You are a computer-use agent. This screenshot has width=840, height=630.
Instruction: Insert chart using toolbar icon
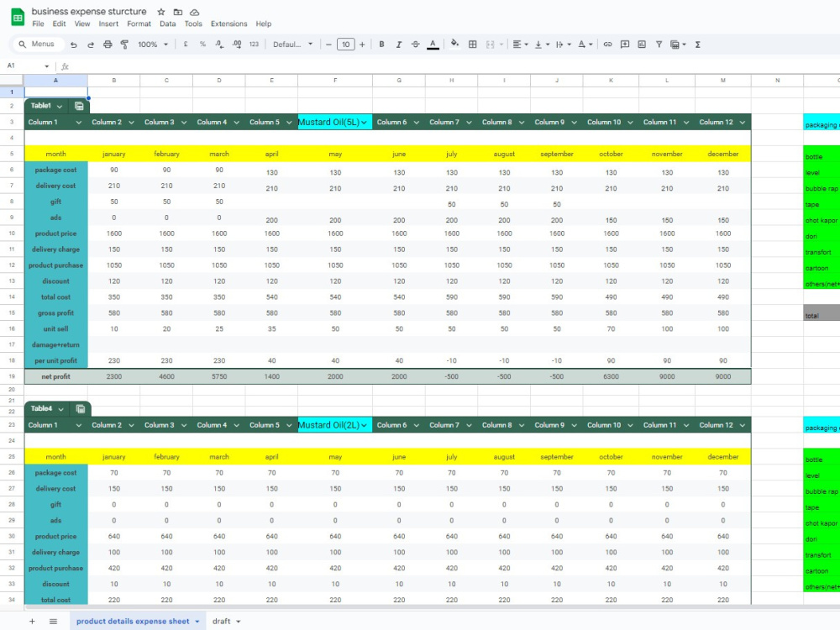pos(642,45)
